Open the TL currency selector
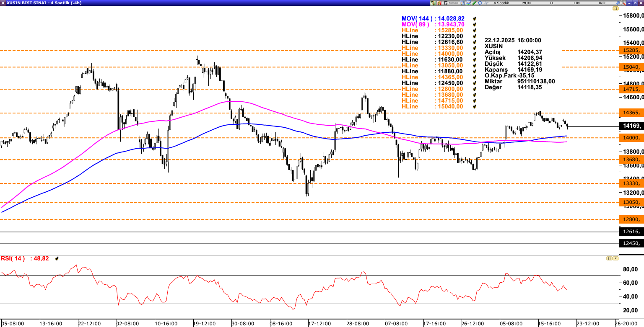644x327 pixels. pos(552,3)
